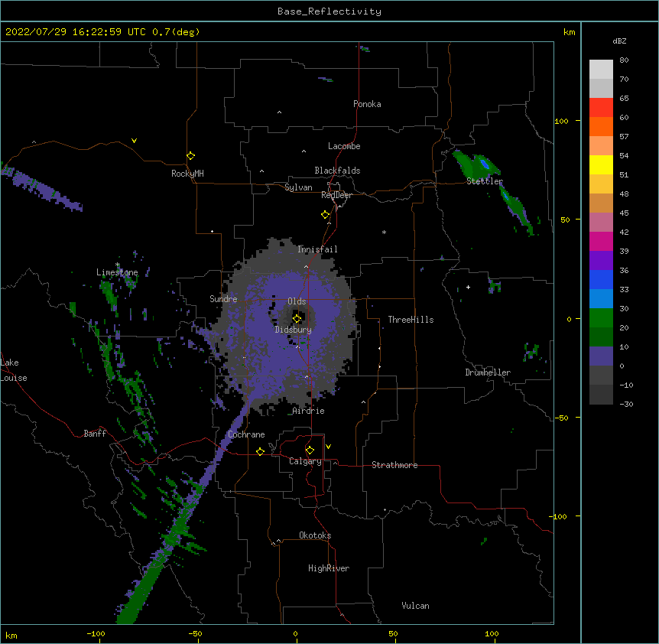Click the Blackfalds town label
Screen dimensions: 659x644
(337, 171)
